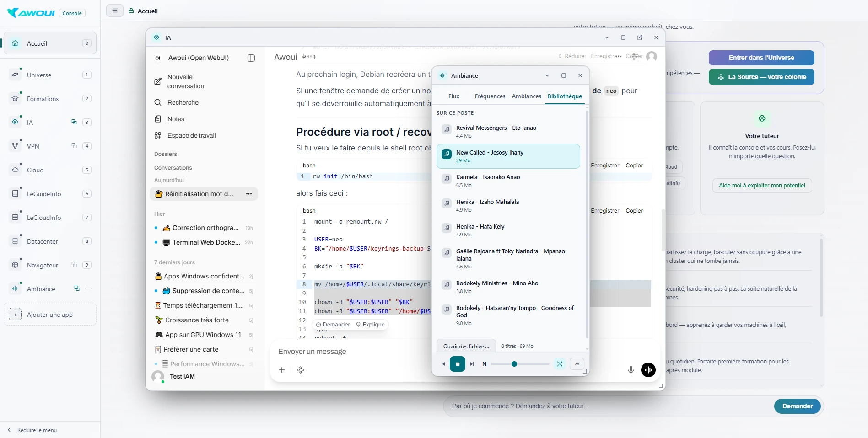Click Explique in the selection popup
Screen dimensions: 868x438
click(370, 325)
